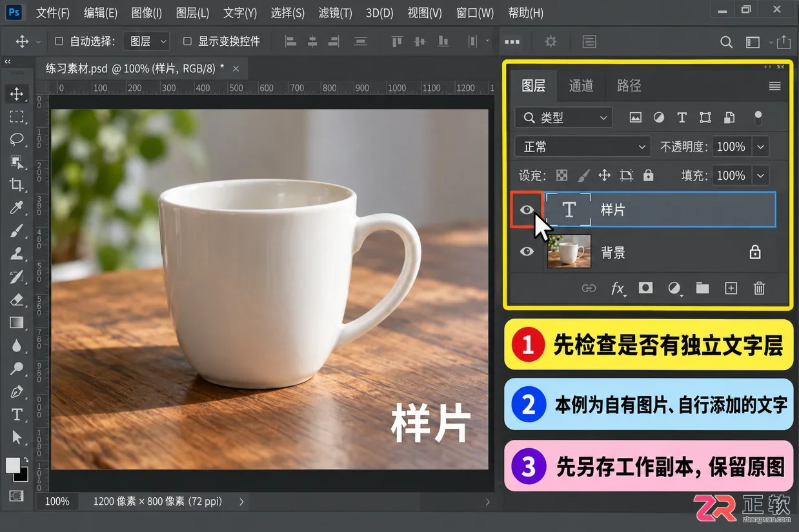
Task: Select the Horizontal Type tool
Action: pos(17,415)
